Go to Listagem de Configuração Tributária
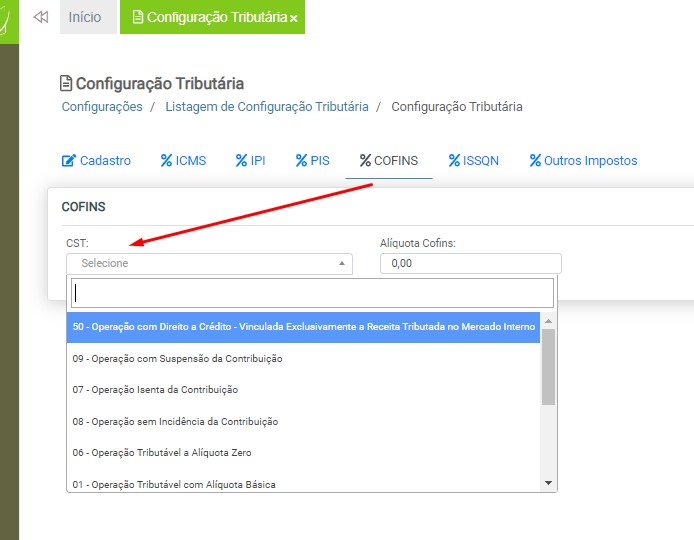694x540 pixels. [x=266, y=107]
